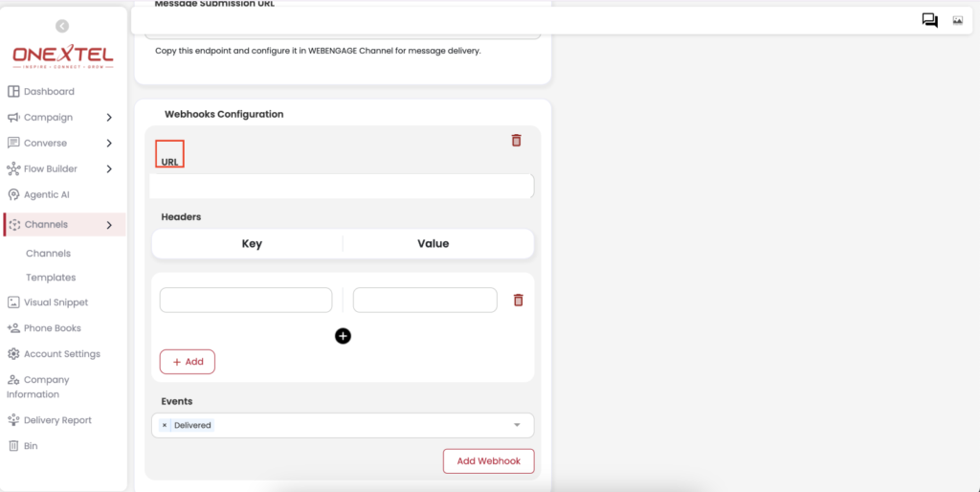Expand the Flow Builder chevron
The height and width of the screenshot is (492, 980).
tap(109, 168)
